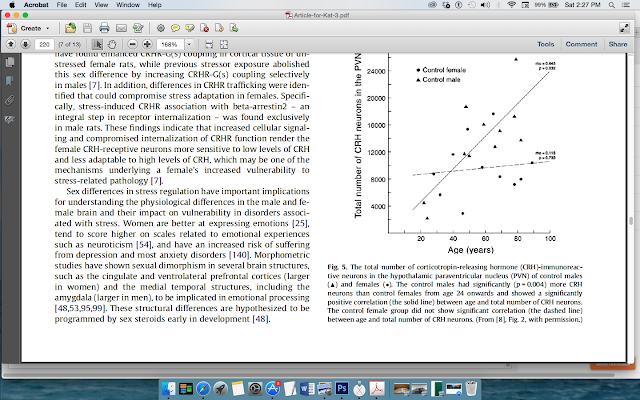Toggle read mode expand icon
Viewport: 640px width, 400px height.
coord(624,28)
